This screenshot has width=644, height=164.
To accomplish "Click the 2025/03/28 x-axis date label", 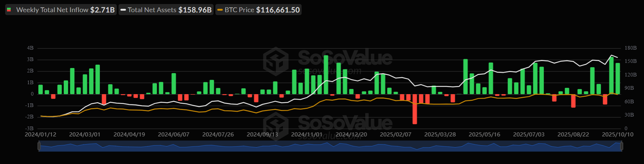I will point(440,135).
